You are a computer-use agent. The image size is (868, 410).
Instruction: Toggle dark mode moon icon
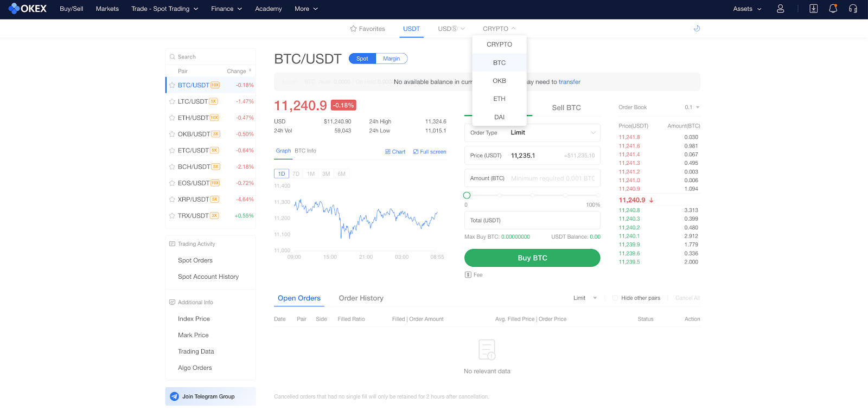click(697, 29)
